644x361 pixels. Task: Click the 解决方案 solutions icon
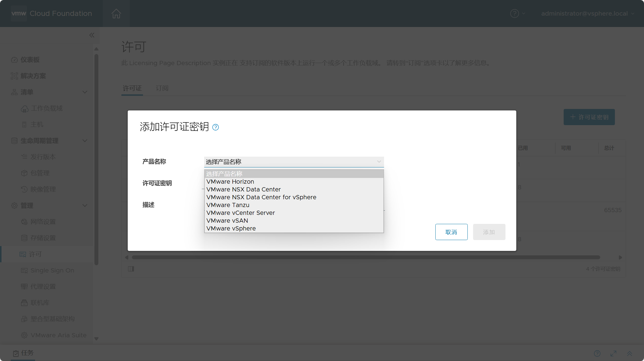point(14,76)
